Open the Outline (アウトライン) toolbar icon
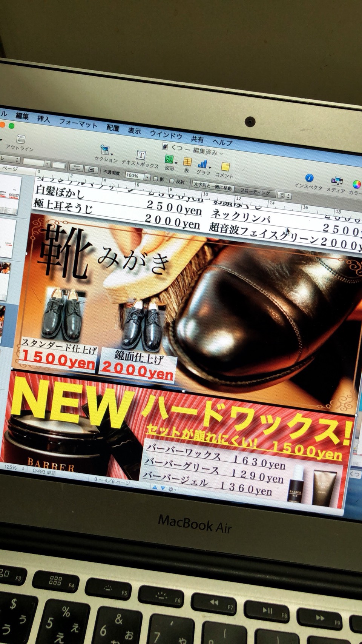The image size is (362, 644). 20,140
